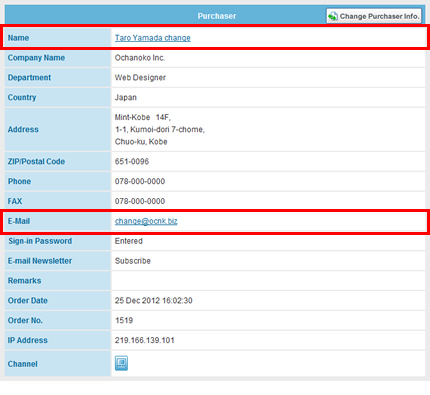Click the Company Name row label
430x395 pixels.
click(36, 58)
